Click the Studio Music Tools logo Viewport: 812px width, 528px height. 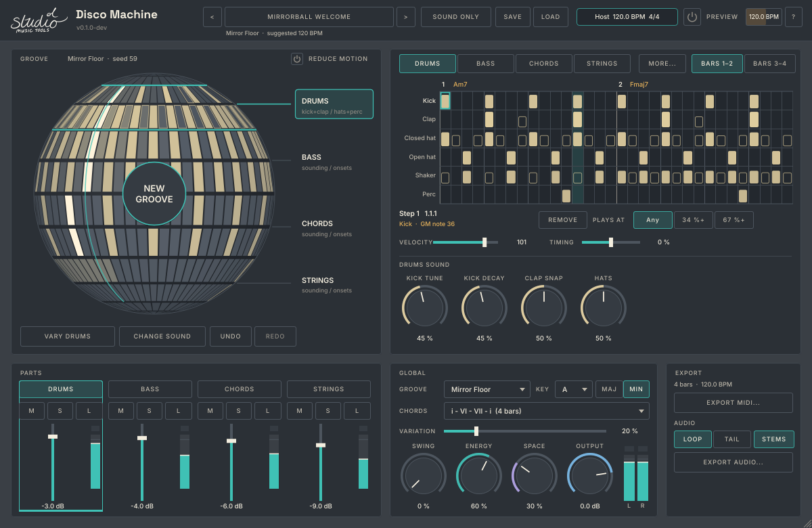point(39,20)
